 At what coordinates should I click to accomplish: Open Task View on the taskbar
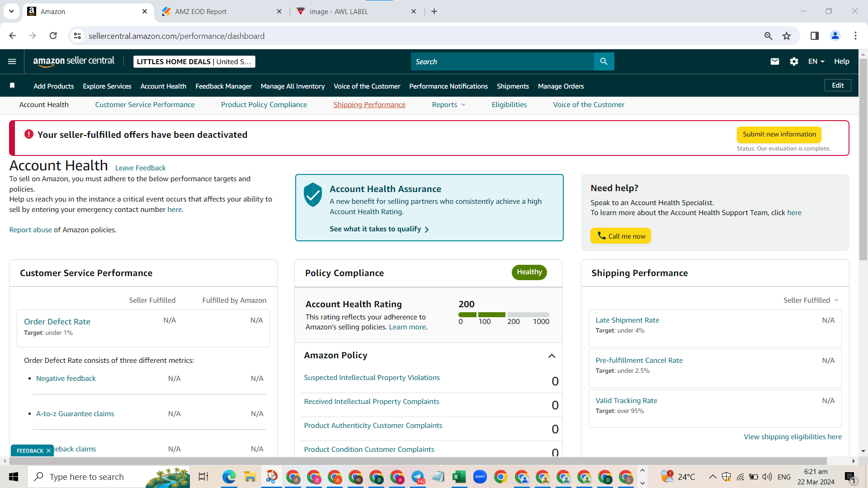[x=203, y=477]
